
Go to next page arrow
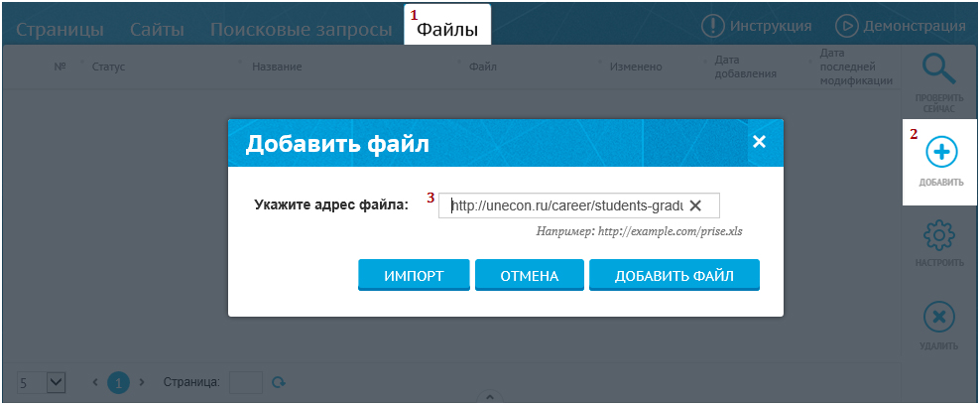point(142,382)
